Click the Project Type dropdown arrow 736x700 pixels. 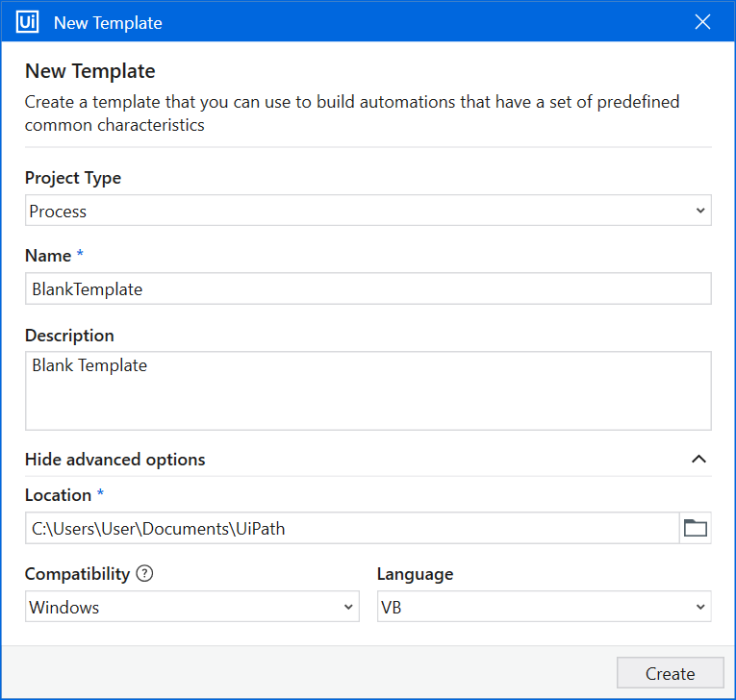tap(699, 211)
